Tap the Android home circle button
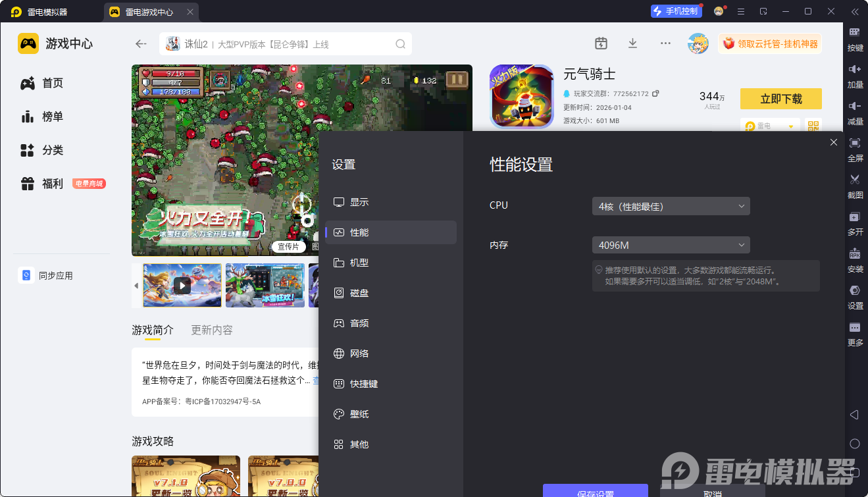 click(x=855, y=444)
